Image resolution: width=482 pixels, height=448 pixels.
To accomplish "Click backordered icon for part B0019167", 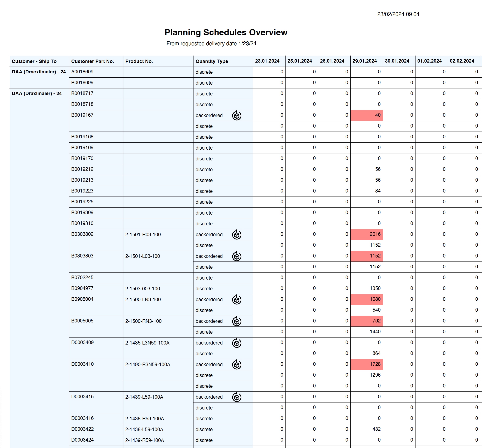I will coord(237,116).
